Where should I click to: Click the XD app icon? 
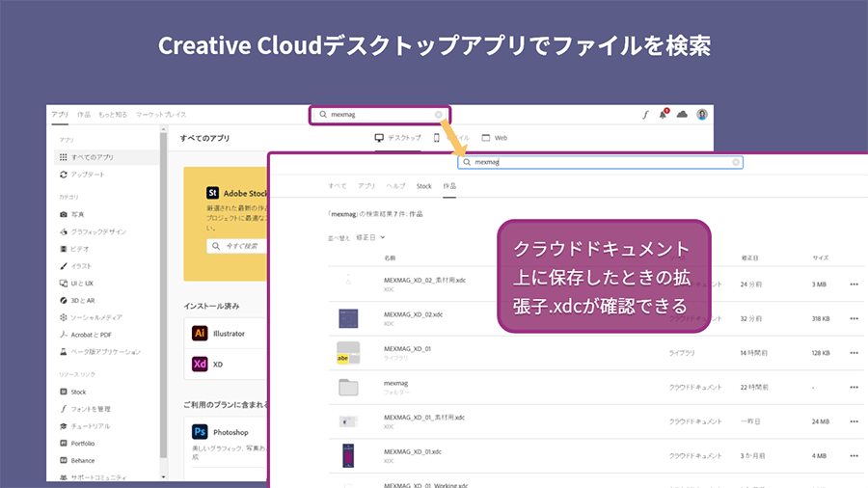pos(201,365)
